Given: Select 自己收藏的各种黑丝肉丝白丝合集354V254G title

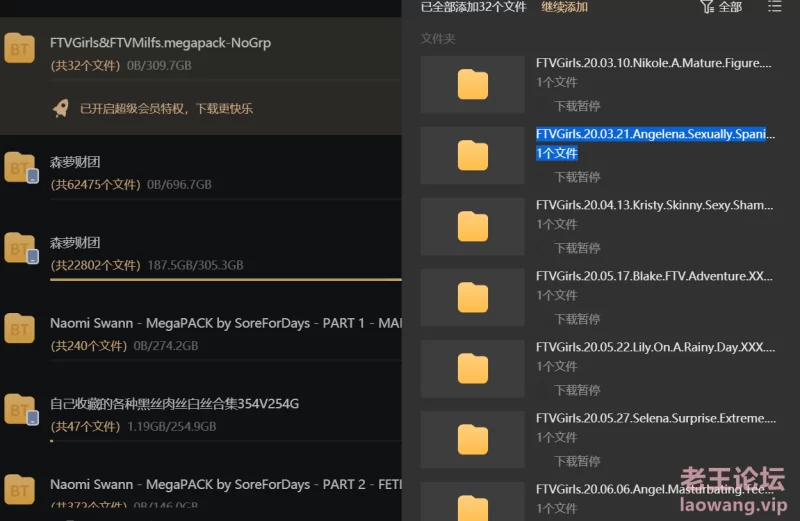Looking at the screenshot, I should coord(174,404).
